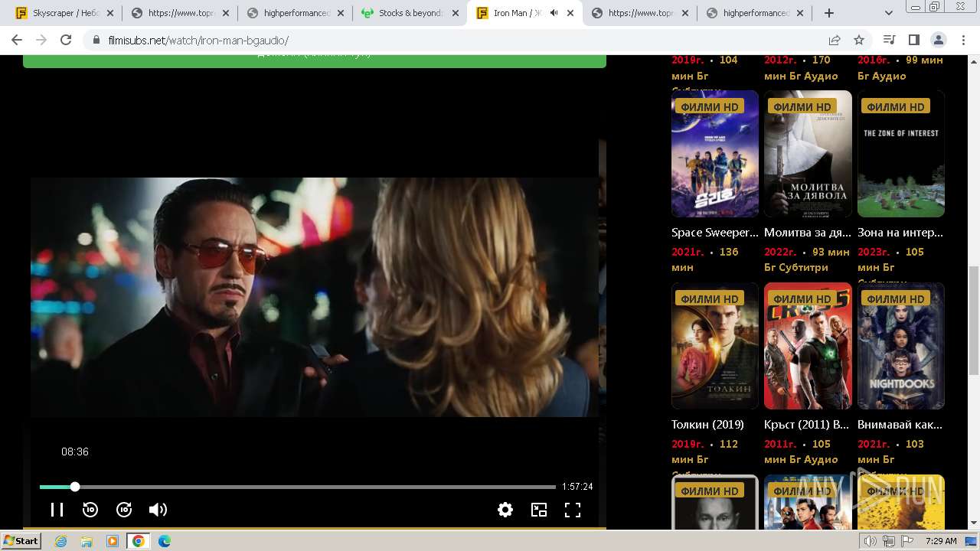The width and height of the screenshot is (980, 551).
Task: Open system tray volume icon
Action: 871,541
